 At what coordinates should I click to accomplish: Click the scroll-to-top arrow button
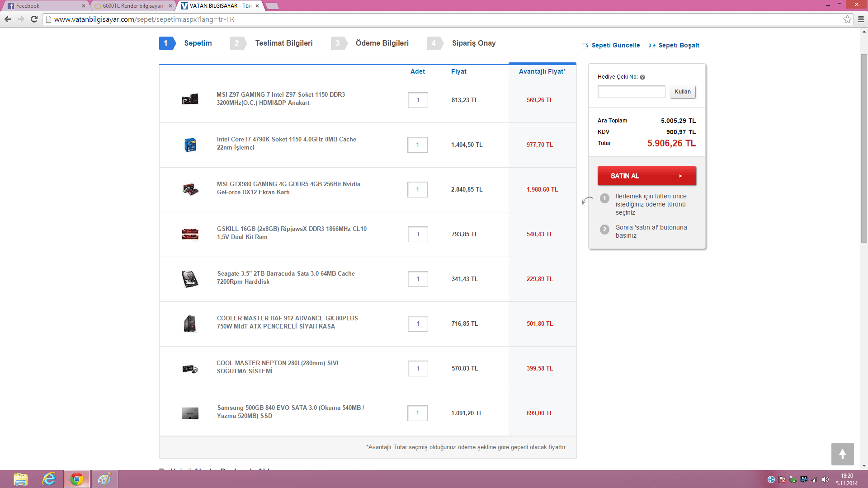[x=842, y=454]
